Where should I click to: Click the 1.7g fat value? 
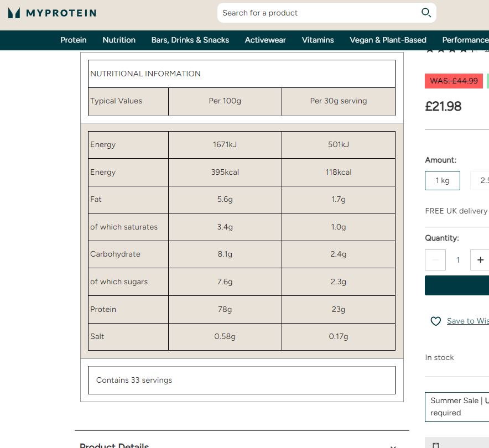coord(339,200)
